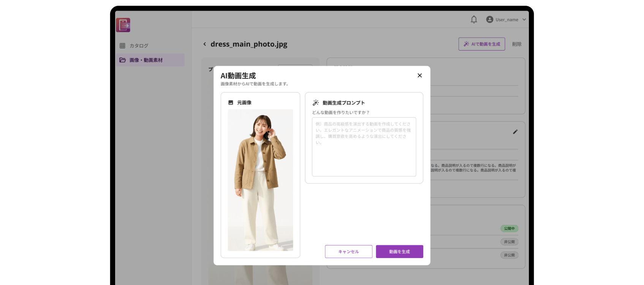Click the dress_main_photo.jpg title
The height and width of the screenshot is (285, 644).
tap(249, 44)
